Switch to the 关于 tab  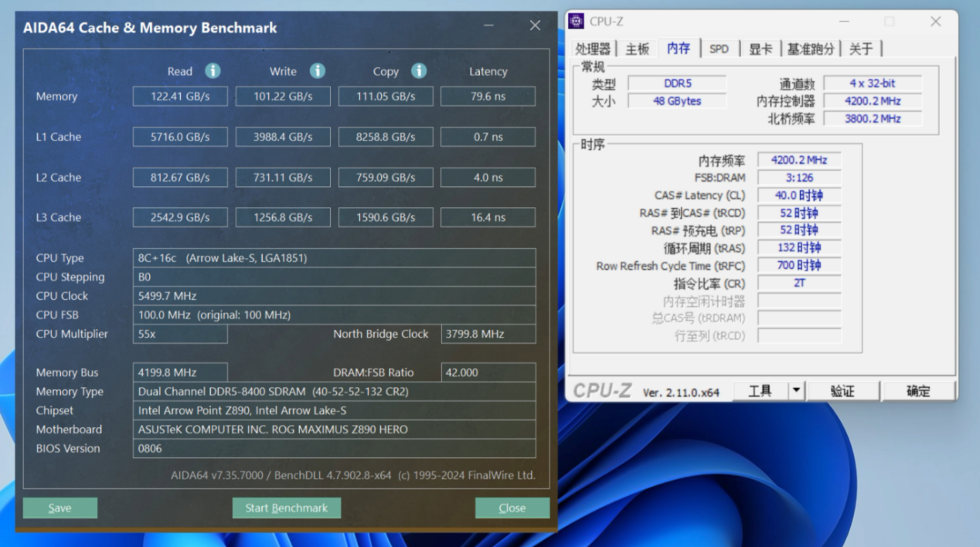pyautogui.click(x=861, y=49)
